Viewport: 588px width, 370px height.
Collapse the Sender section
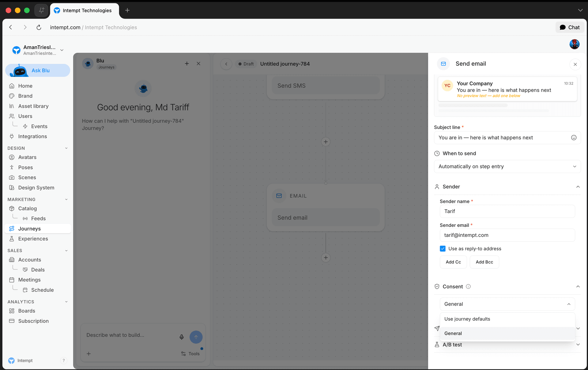point(578,187)
